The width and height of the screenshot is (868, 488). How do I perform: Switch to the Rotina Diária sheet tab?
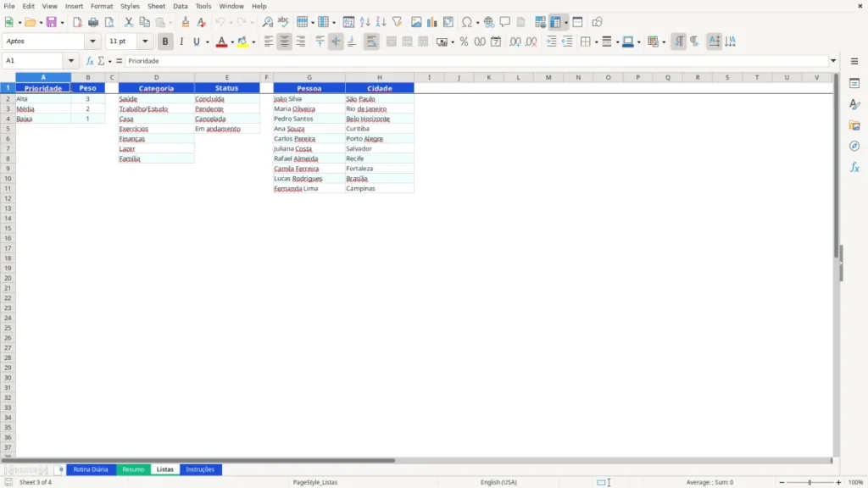pyautogui.click(x=91, y=469)
